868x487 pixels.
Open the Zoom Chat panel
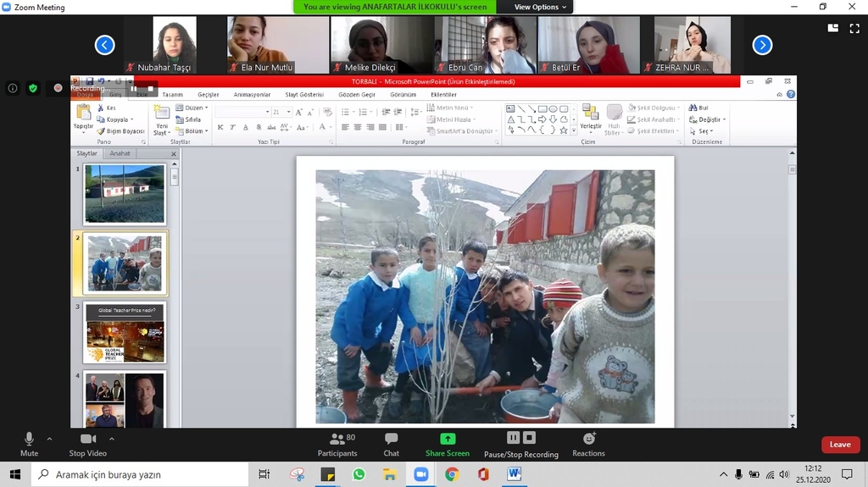[x=392, y=445]
